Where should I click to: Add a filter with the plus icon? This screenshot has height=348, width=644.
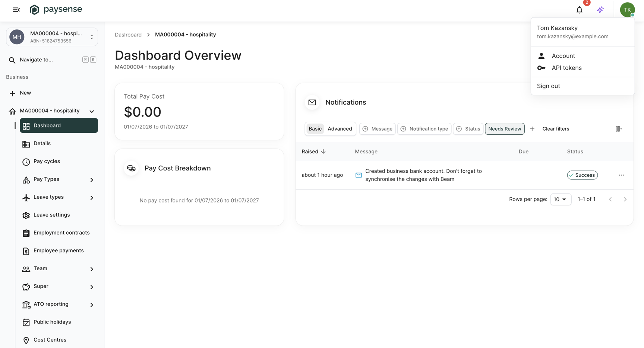click(x=532, y=129)
